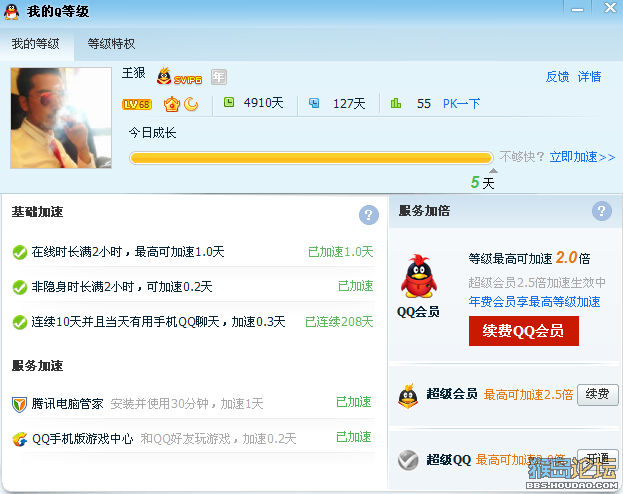The height and width of the screenshot is (494, 623).
Task: Click the 腾讯电脑管家 shield icon
Action: 19,405
